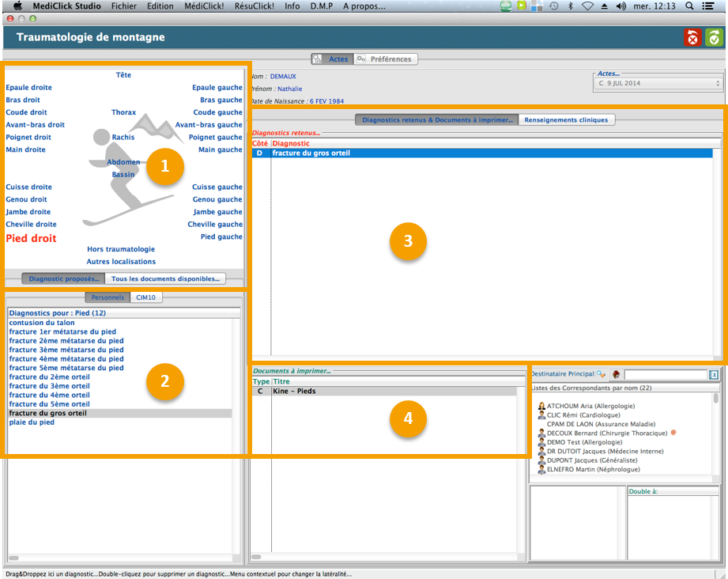
Task: Open the D.M.P menu
Action: click(322, 6)
